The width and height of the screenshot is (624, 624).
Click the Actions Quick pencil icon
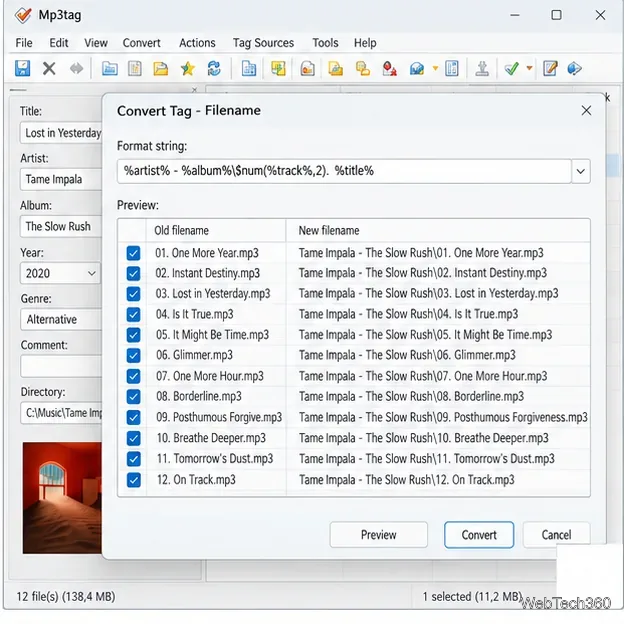coord(550,68)
